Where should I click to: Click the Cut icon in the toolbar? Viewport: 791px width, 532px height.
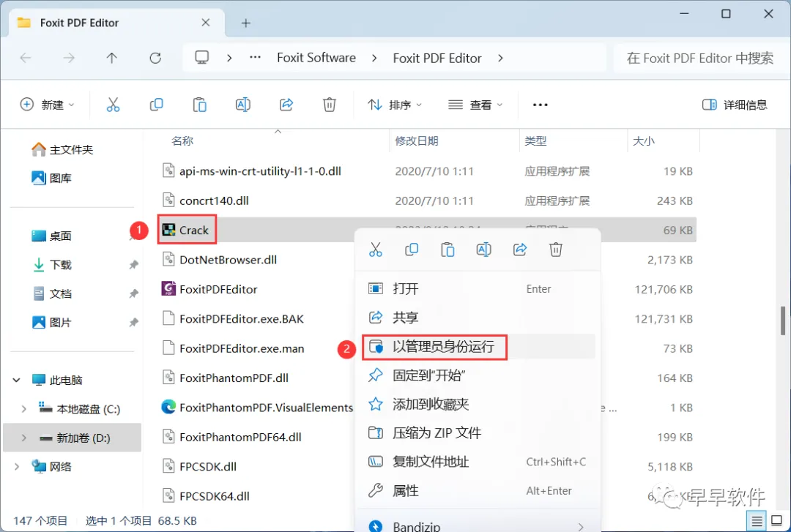coord(113,105)
